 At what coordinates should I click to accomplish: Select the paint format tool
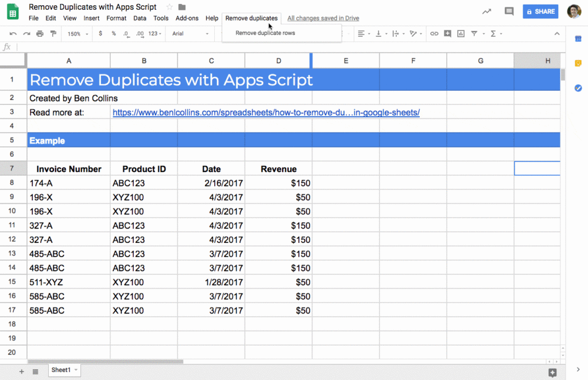(x=53, y=34)
